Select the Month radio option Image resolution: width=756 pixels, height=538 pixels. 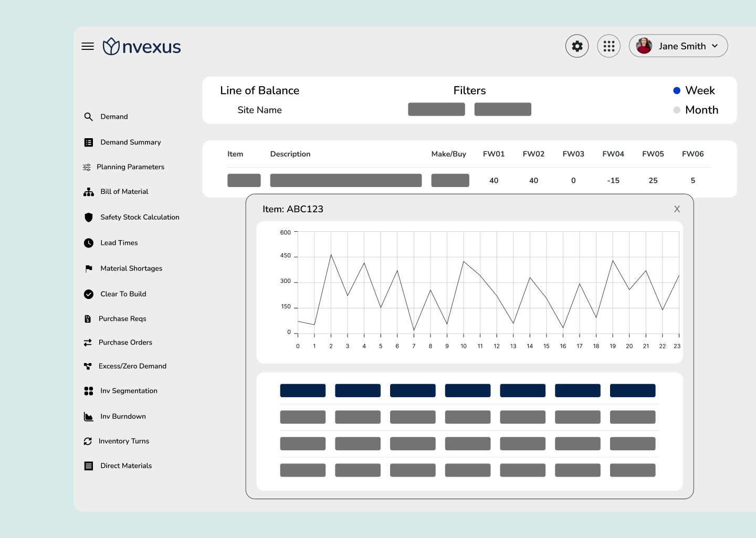click(677, 110)
